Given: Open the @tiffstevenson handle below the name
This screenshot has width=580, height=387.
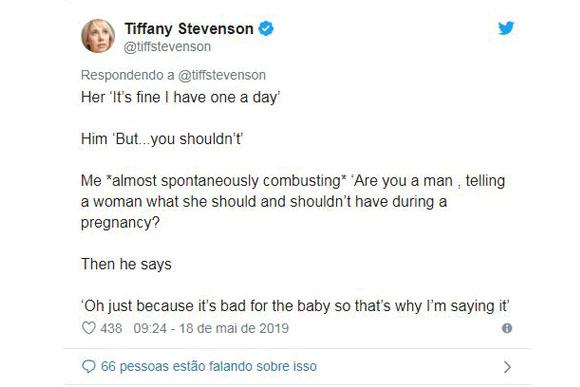Looking at the screenshot, I should (x=167, y=47).
